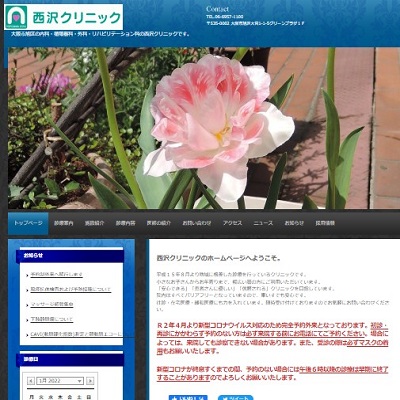Viewport: 400px width, 400px height.
Task: Open the 医師の紹介 navigation item
Action: 159,223
